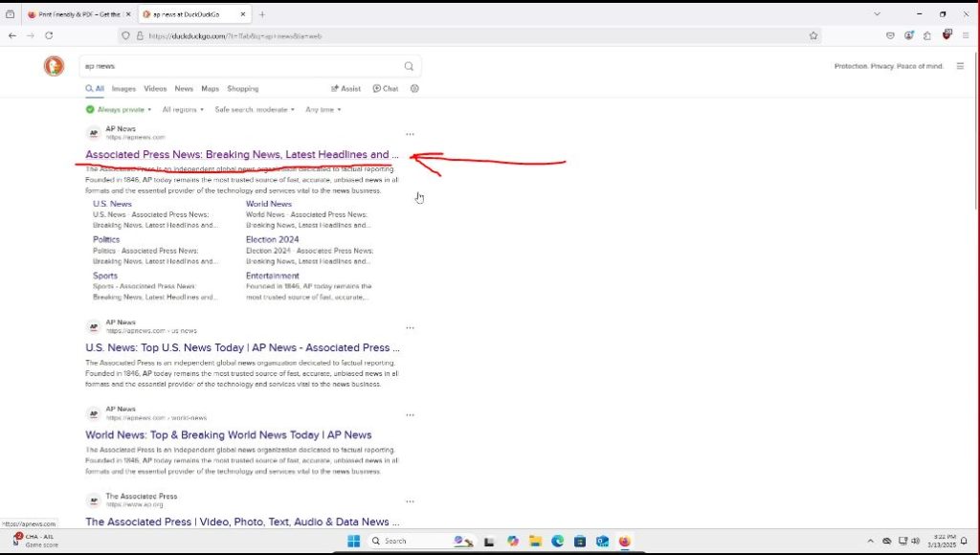Viewport: 980px width, 555px height.
Task: Open the Always private dropdown
Action: point(119,109)
